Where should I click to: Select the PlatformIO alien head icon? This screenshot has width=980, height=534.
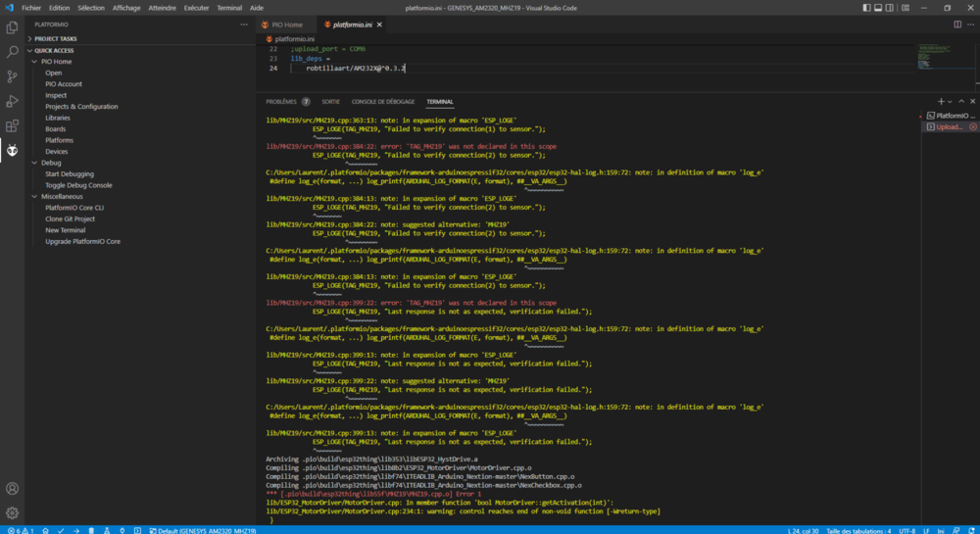pyautogui.click(x=12, y=151)
